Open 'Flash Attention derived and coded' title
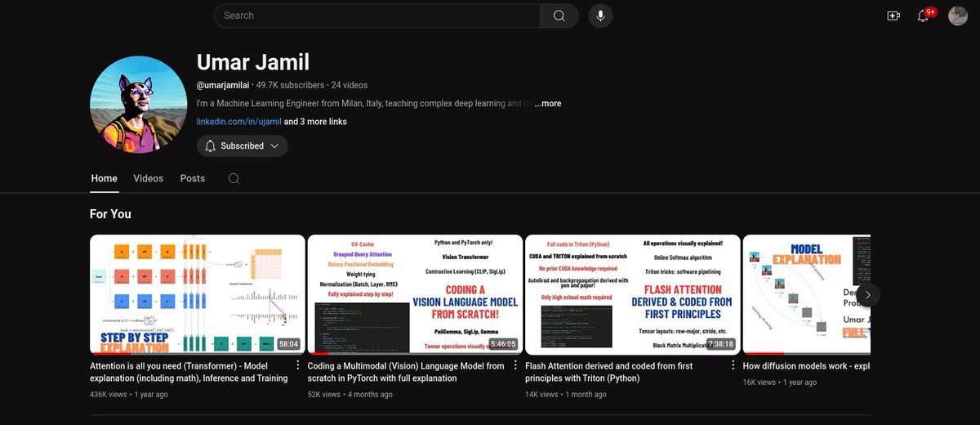This screenshot has height=425, width=980. (x=608, y=372)
